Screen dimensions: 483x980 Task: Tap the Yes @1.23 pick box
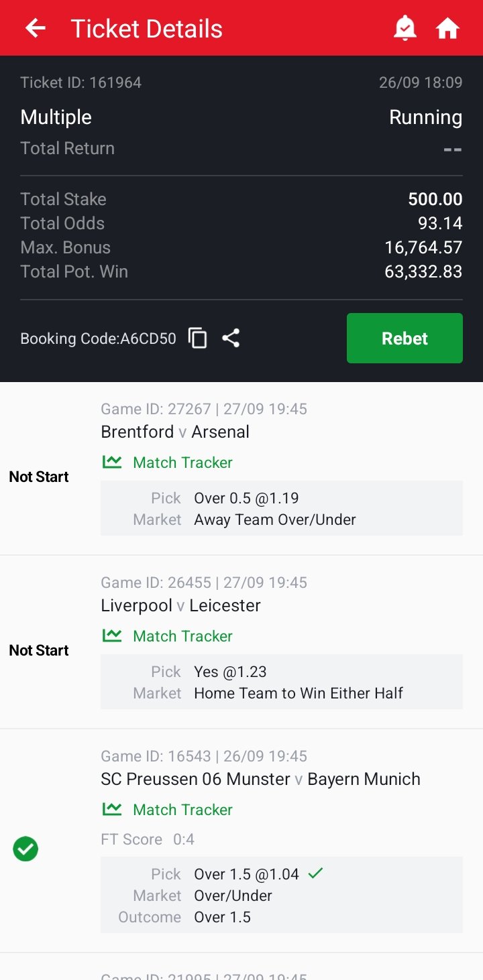pyautogui.click(x=281, y=682)
